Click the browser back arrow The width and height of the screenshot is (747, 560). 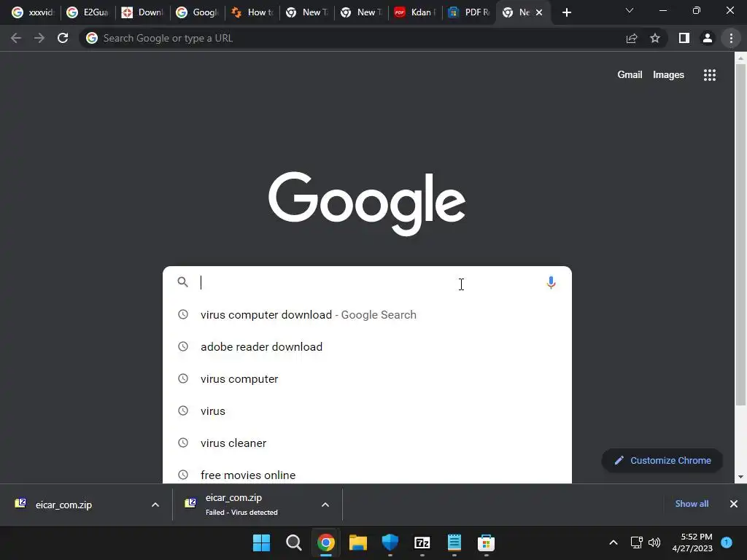click(16, 38)
